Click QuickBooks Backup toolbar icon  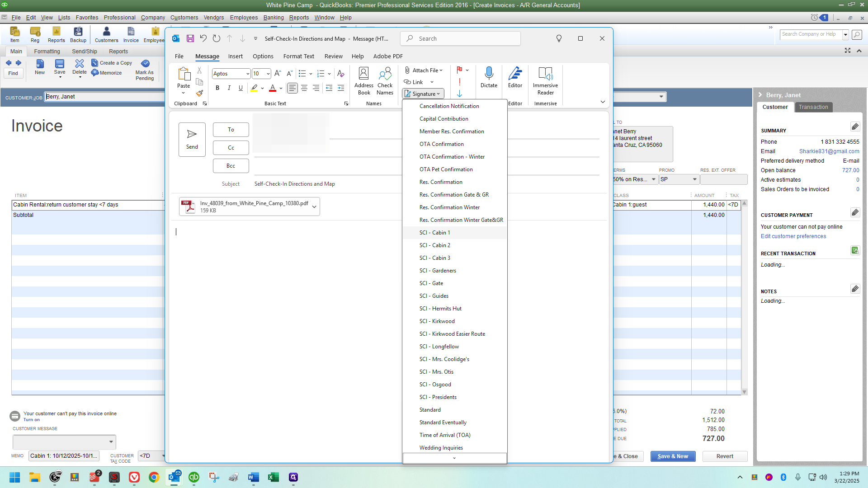[x=78, y=34]
